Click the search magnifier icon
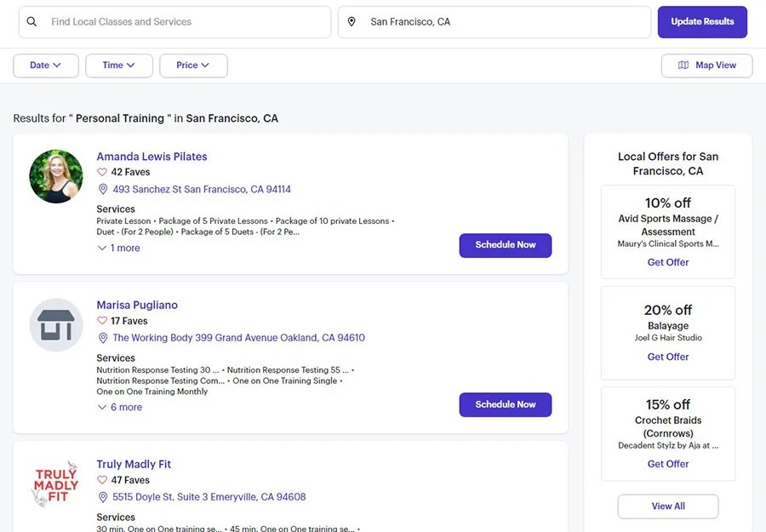This screenshot has width=766, height=532. coord(31,21)
